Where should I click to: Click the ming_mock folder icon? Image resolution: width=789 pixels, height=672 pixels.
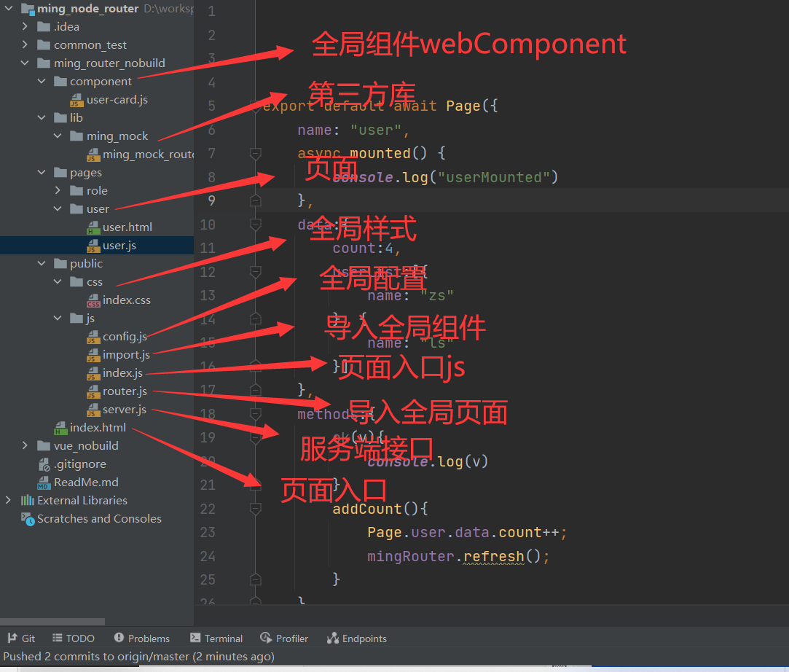[x=76, y=136]
